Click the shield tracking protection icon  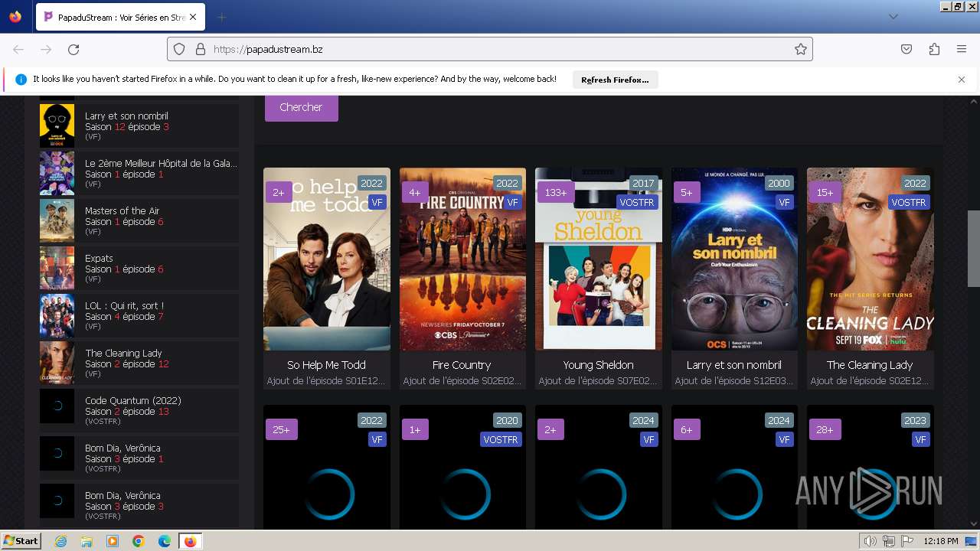tap(179, 49)
